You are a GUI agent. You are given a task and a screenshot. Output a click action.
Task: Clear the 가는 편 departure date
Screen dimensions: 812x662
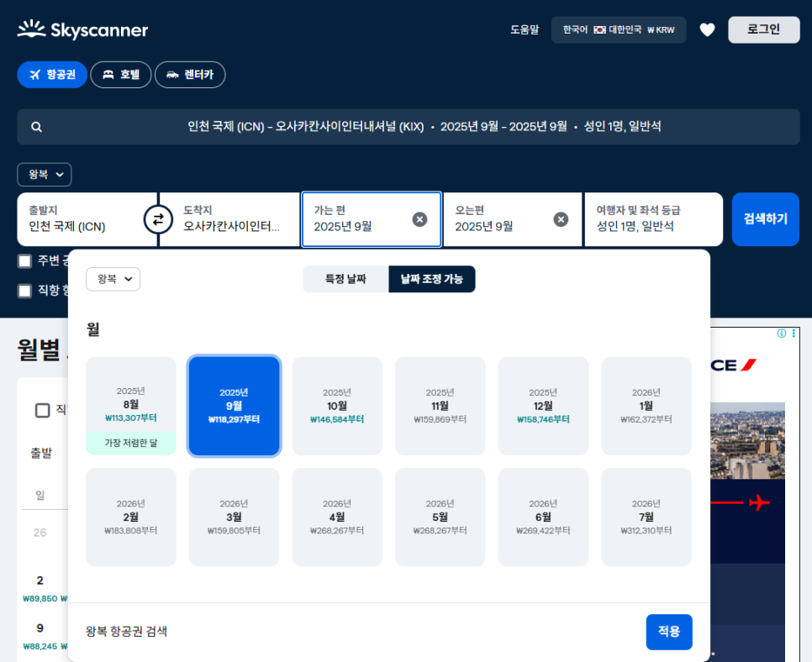coord(419,219)
